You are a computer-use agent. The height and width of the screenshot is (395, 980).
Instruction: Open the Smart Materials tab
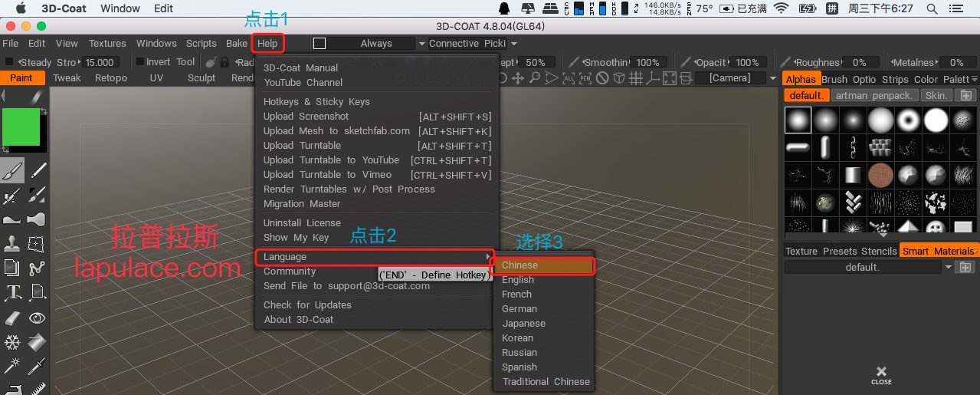click(x=939, y=251)
